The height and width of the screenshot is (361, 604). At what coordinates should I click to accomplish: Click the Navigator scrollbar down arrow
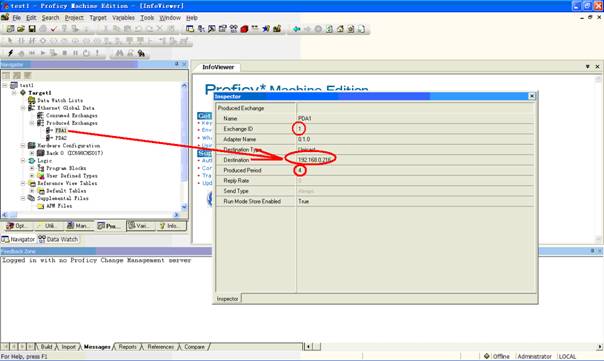(x=184, y=207)
